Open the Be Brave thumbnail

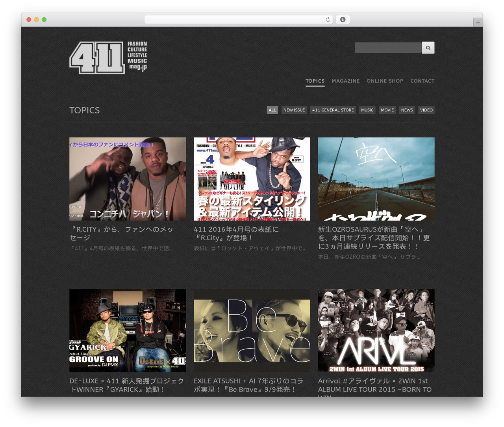click(x=252, y=330)
